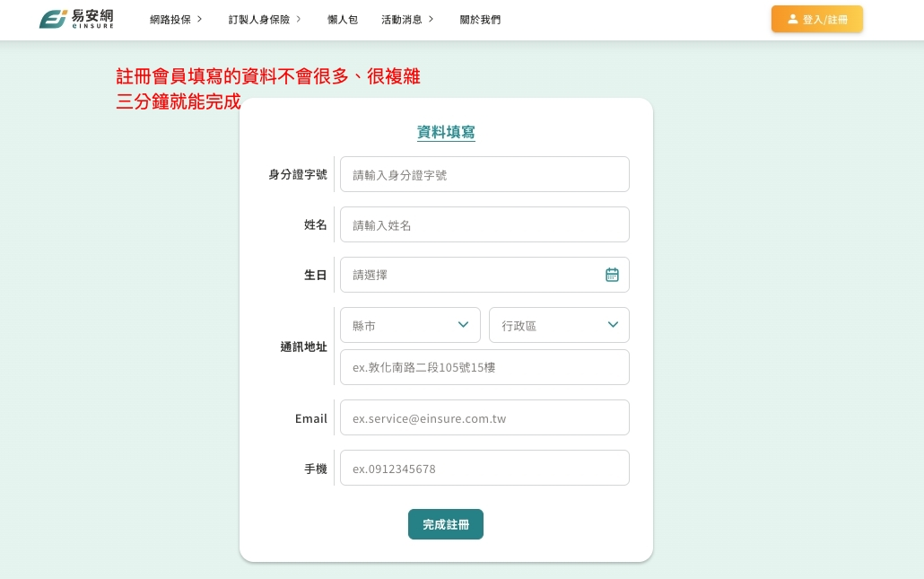Click the 手機 phone number field
Viewport: 924px width, 579px height.
tap(484, 468)
